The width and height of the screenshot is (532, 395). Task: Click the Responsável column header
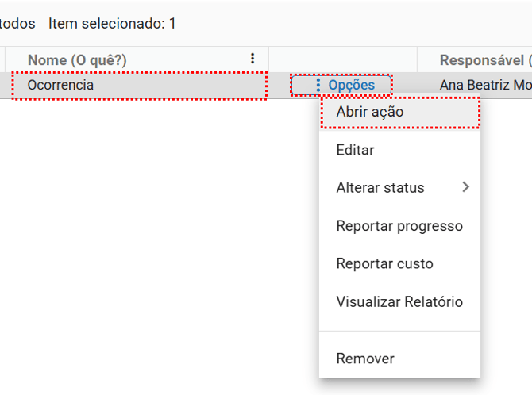pos(484,60)
